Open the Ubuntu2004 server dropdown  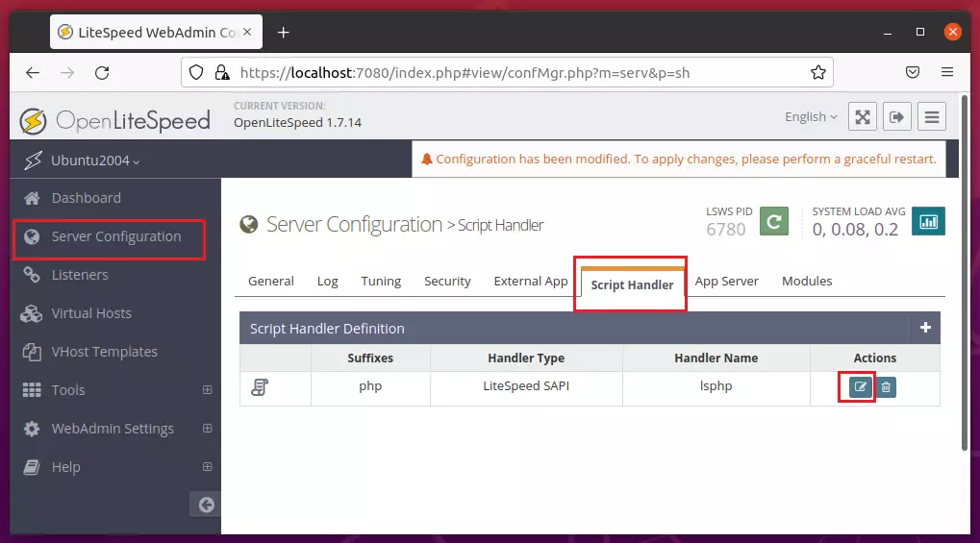[x=95, y=160]
